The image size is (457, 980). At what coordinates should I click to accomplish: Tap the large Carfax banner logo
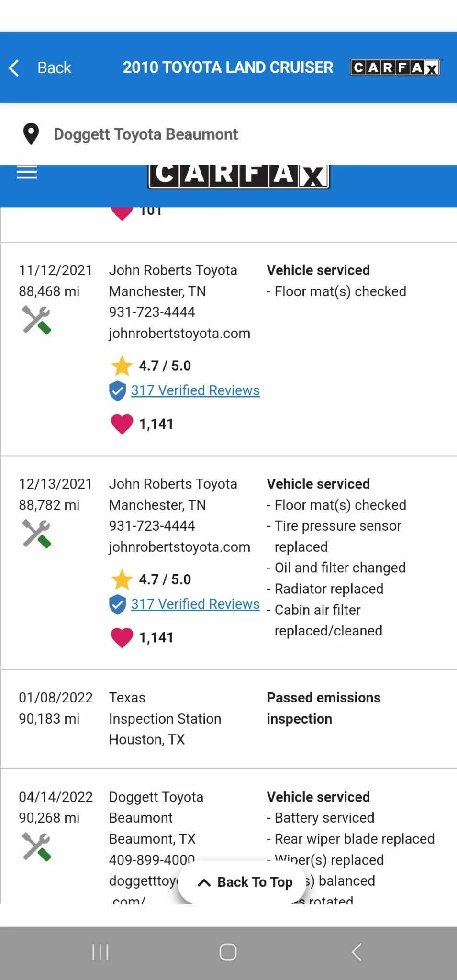click(x=238, y=176)
